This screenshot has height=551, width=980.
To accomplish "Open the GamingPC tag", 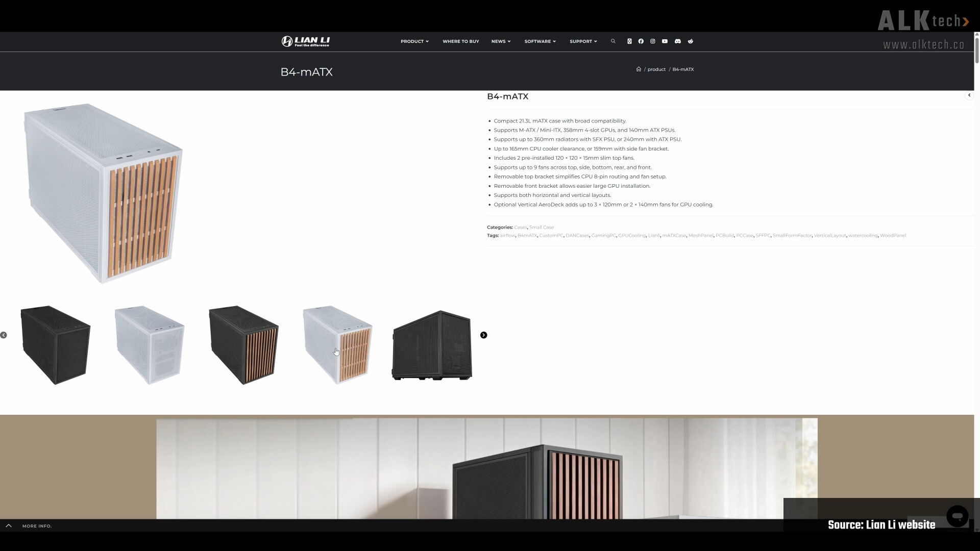I will pos(603,236).
